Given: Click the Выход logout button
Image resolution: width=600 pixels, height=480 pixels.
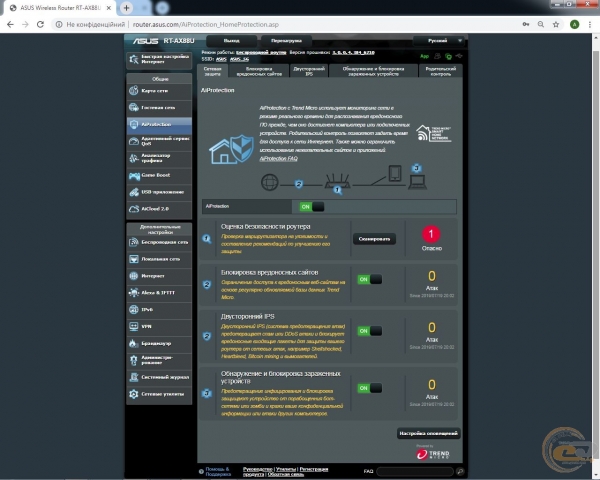Looking at the screenshot, I should (232, 41).
